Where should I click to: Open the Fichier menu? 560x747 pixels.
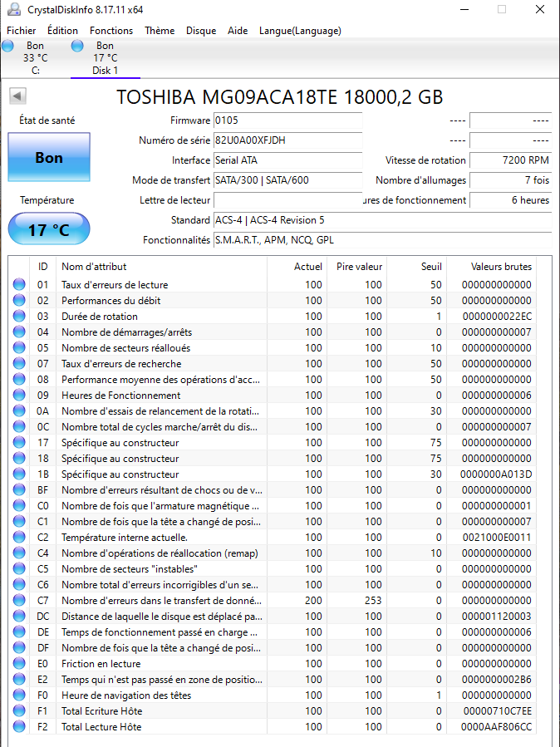(x=22, y=31)
